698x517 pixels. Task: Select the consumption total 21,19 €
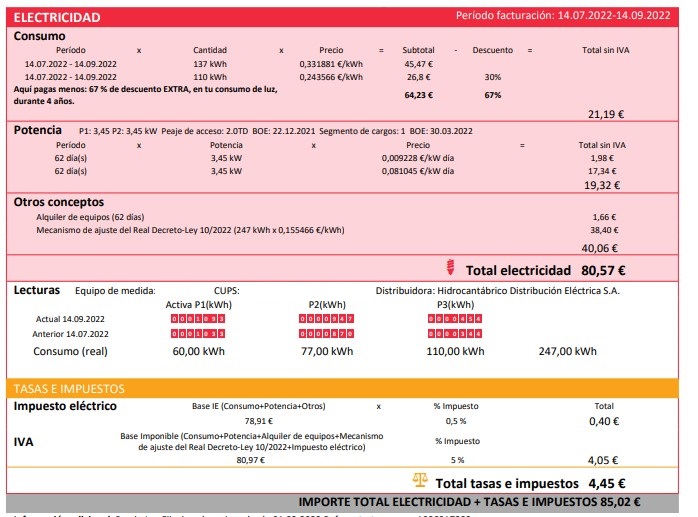point(606,114)
